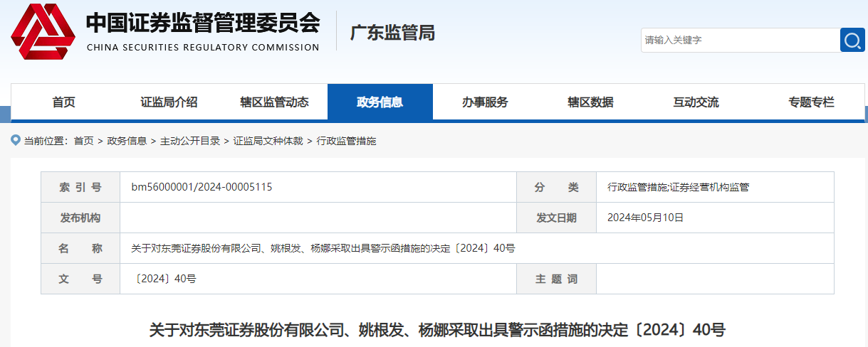Open the 证监局介绍 navigation tab
868x347 pixels.
(169, 102)
